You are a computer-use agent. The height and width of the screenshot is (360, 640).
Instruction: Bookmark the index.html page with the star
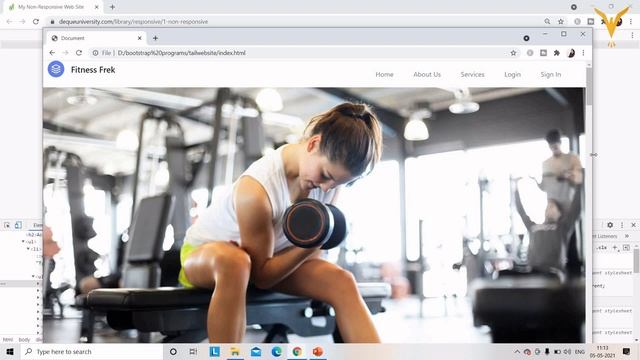point(513,53)
